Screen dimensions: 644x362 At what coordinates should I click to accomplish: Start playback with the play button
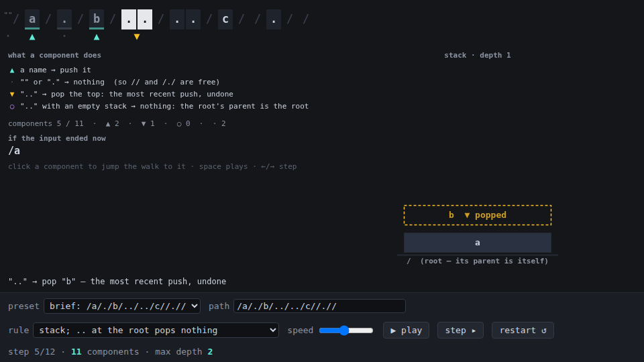[x=406, y=330]
